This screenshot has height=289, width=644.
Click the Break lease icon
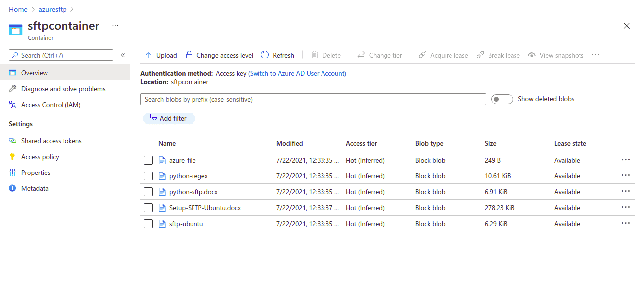click(x=480, y=55)
